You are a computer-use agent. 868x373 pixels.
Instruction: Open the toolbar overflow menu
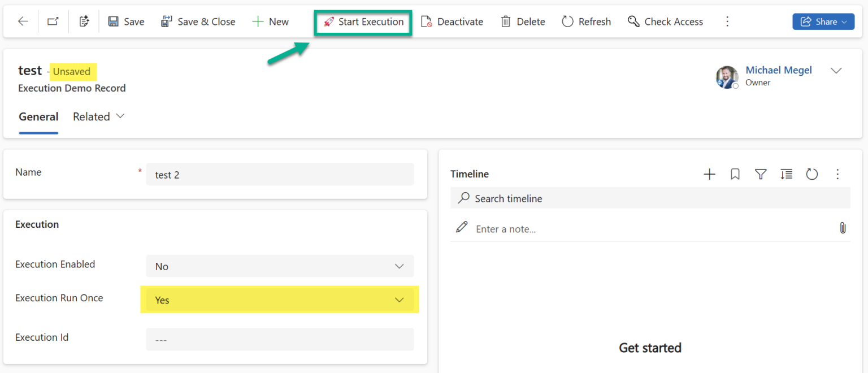click(x=727, y=21)
